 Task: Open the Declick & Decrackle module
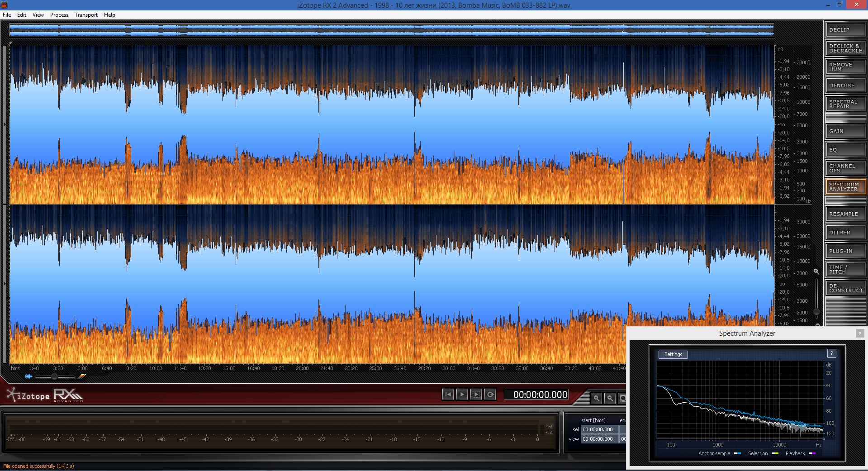(x=845, y=48)
